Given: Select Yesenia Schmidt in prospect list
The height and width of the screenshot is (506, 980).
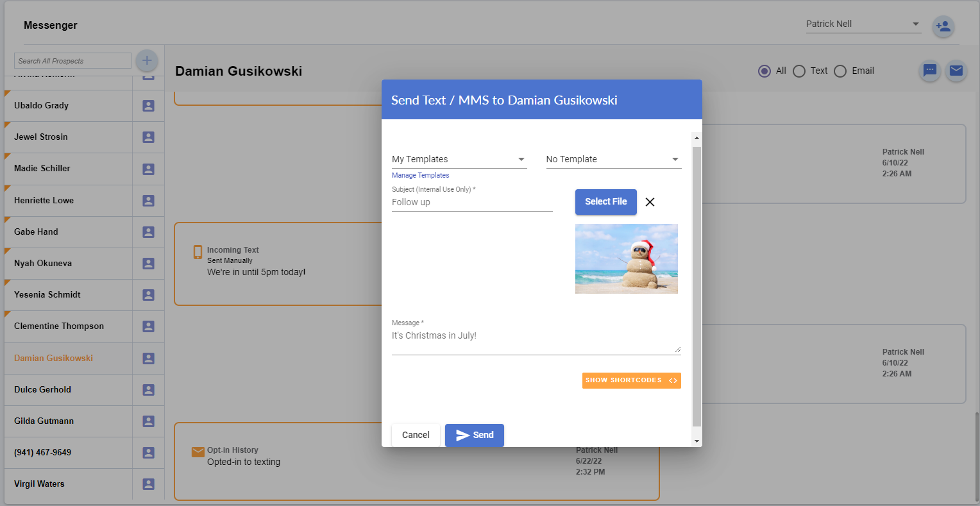Looking at the screenshot, I should [47, 295].
